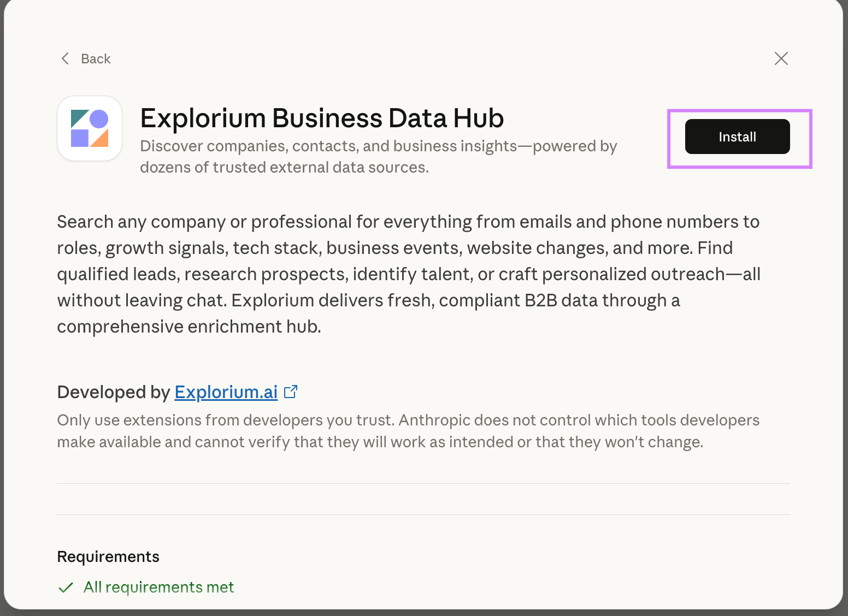Install the Explorium Business Data Hub extension
The width and height of the screenshot is (848, 616).
tap(737, 137)
